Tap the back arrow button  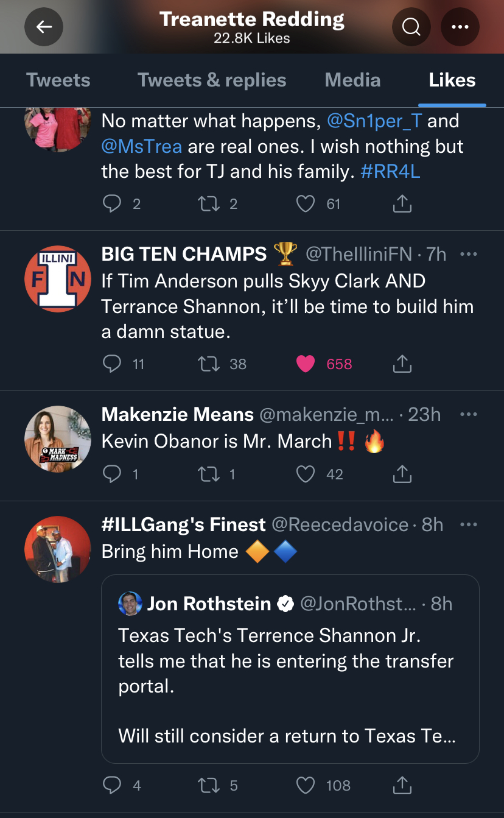[x=44, y=27]
